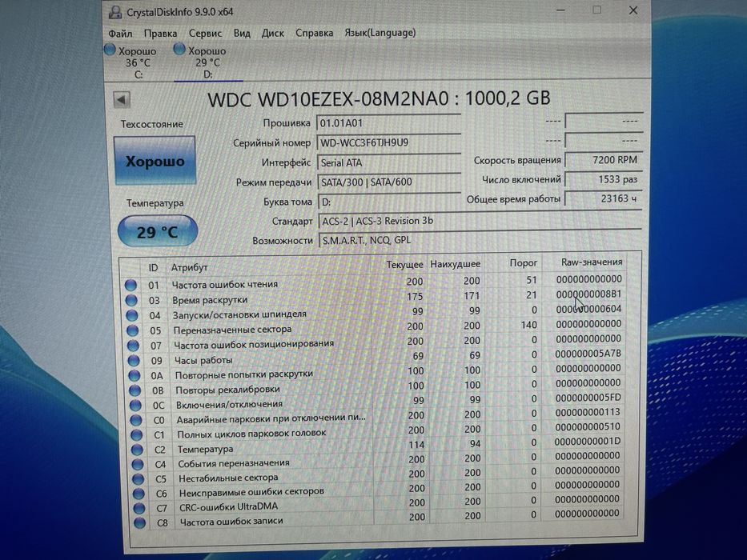Click the transfer mode field SATA/300 | SATA/600

(x=389, y=182)
